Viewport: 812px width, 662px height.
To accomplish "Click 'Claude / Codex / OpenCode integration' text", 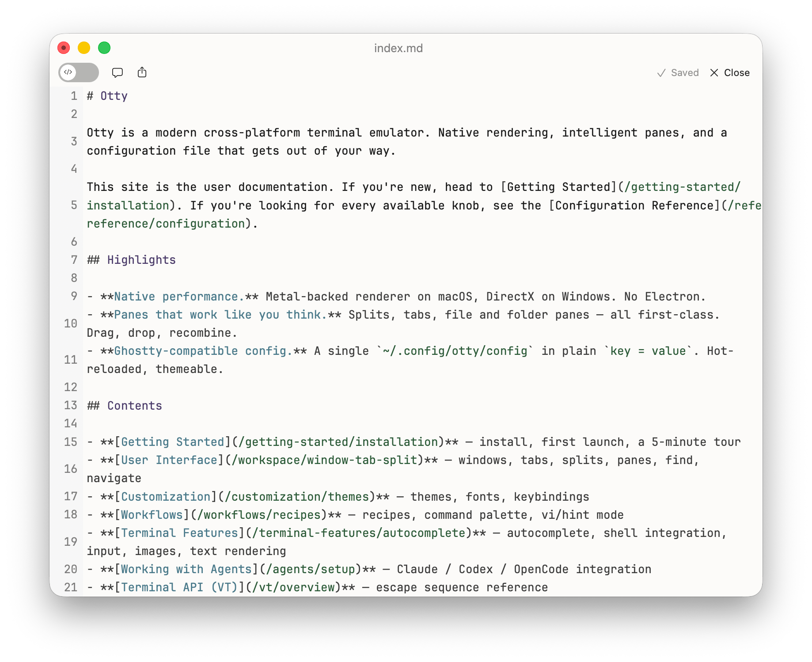I will [524, 569].
